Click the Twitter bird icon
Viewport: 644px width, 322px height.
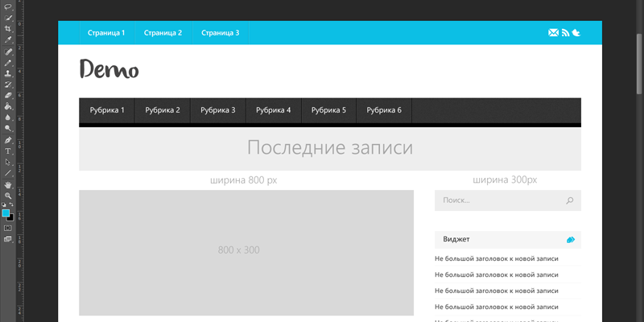pos(576,33)
